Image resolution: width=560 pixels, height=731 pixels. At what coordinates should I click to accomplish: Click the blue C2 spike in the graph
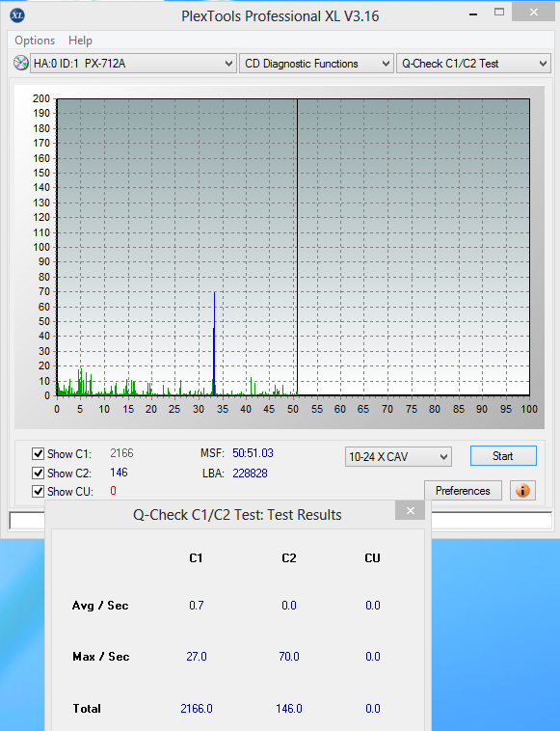[214, 343]
